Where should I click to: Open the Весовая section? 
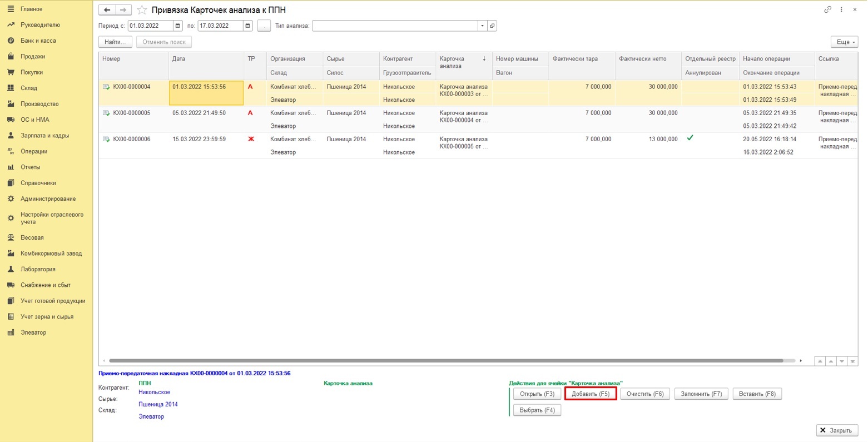click(32, 237)
